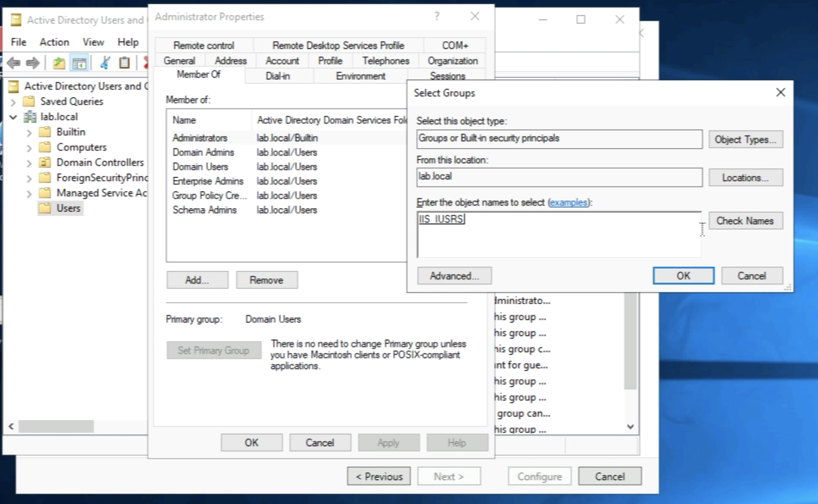Switch to the Account tab
The image size is (818, 504).
[282, 61]
